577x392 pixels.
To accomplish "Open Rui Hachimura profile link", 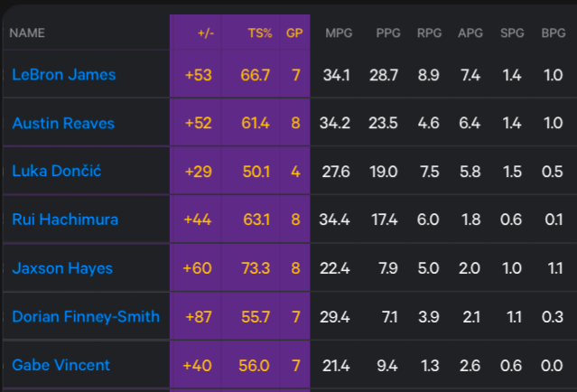I will click(65, 219).
